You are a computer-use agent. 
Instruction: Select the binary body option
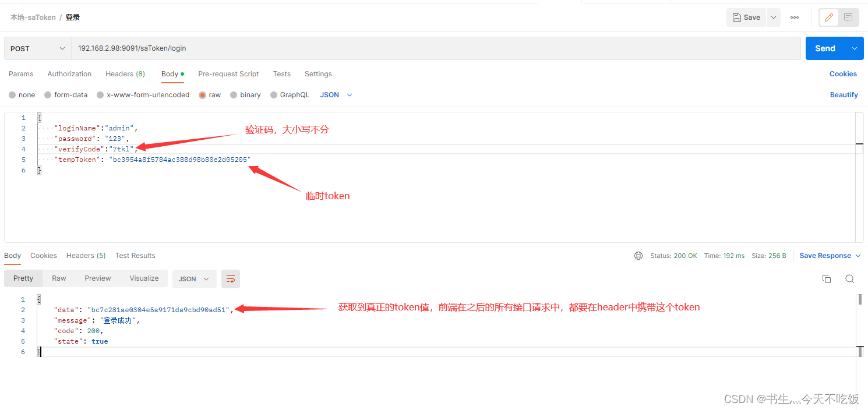[245, 94]
